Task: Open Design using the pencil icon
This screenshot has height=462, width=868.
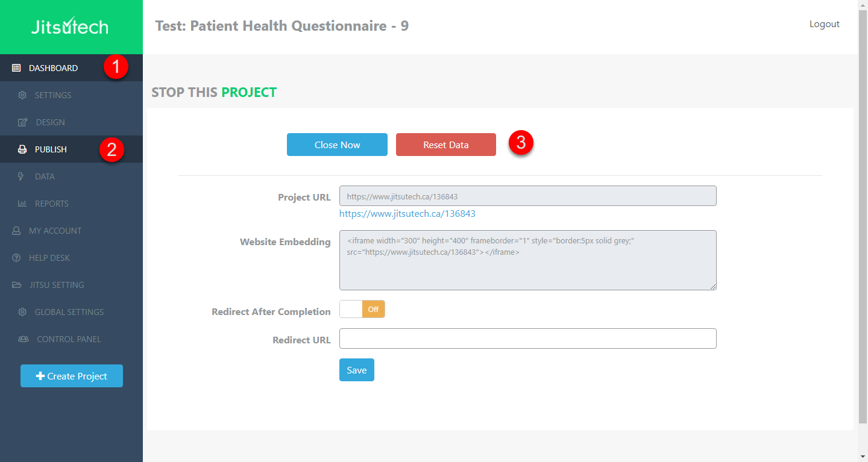Action: point(22,122)
